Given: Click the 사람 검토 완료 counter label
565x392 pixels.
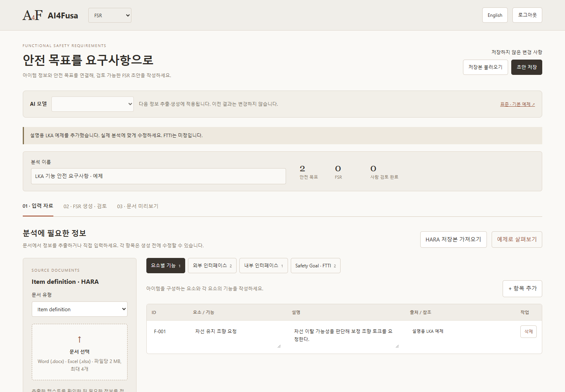Looking at the screenshot, I should (x=384, y=177).
